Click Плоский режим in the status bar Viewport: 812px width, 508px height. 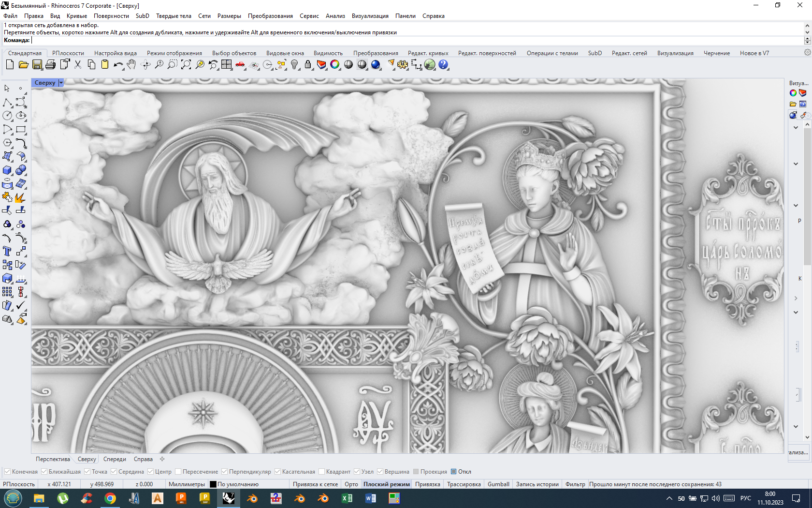point(387,484)
